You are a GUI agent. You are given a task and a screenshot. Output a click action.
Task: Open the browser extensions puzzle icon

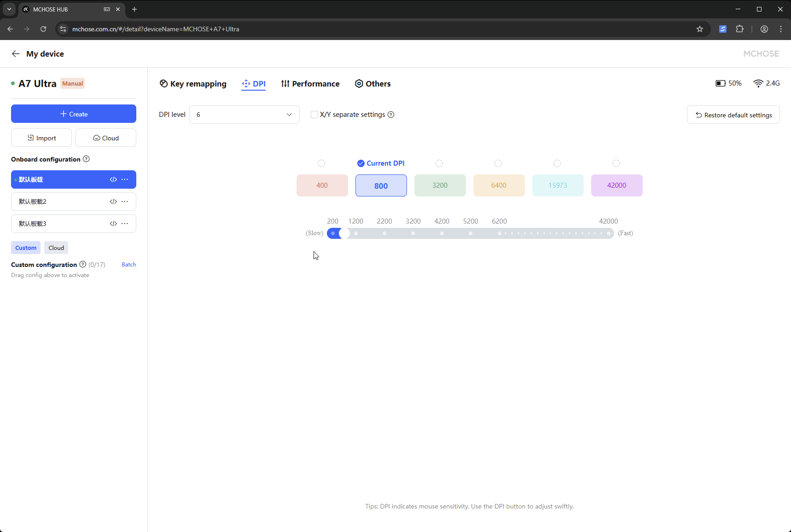pos(739,29)
